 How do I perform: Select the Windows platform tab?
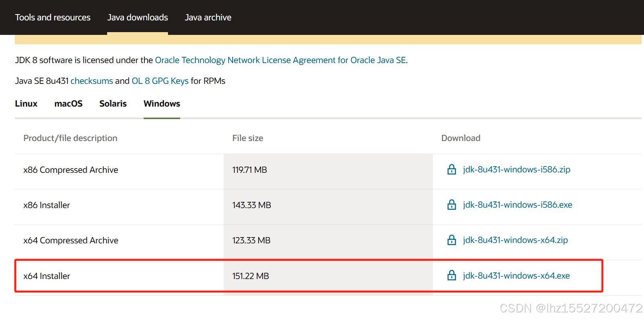(x=162, y=103)
